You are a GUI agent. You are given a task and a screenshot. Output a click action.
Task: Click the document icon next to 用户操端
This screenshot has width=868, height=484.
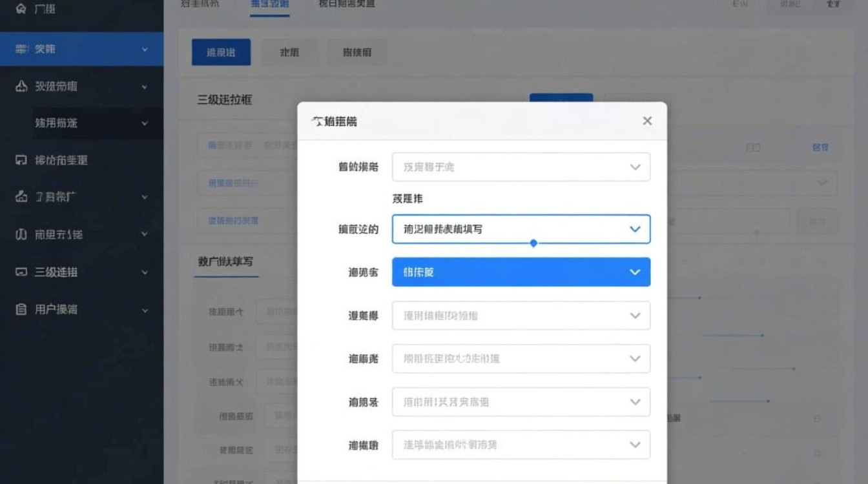(21, 309)
